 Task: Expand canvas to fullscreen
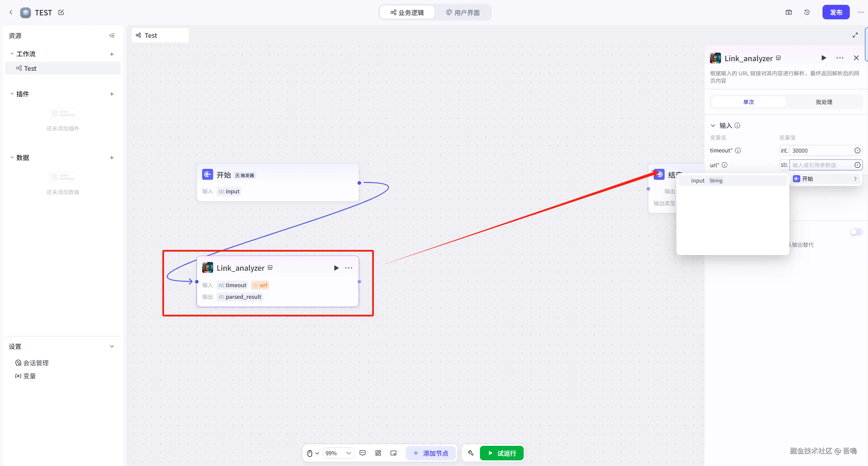[855, 35]
